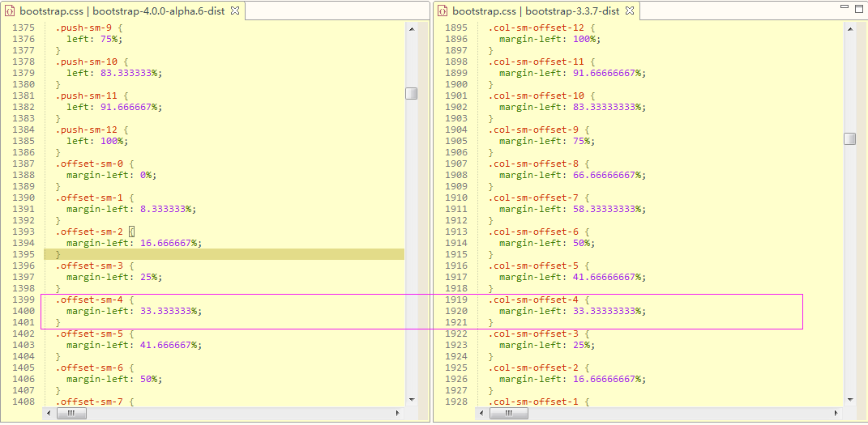Click the 'margin-left: 0%;' declaration
This screenshot has height=425, width=868.
click(111, 175)
